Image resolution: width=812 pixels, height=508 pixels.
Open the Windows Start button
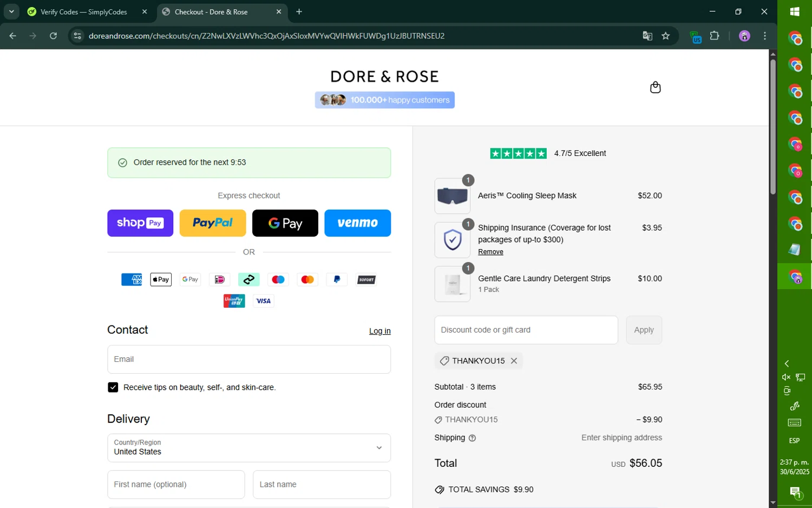pos(795,12)
